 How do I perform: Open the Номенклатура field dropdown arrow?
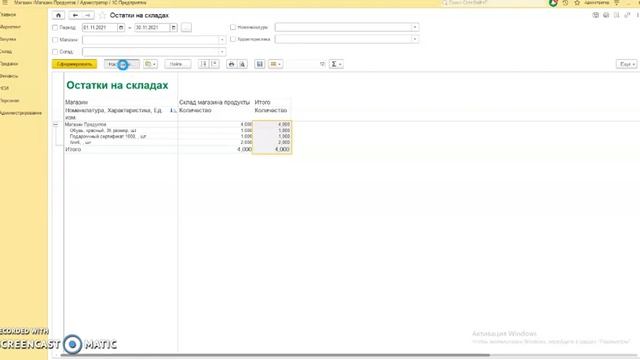coord(415,27)
